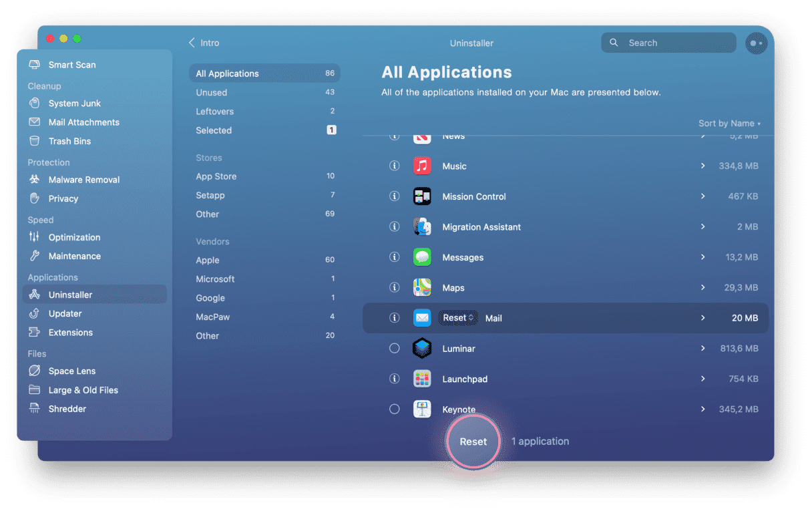Click the Mail envelope app icon
Image resolution: width=812 pixels, height=511 pixels.
click(x=422, y=318)
